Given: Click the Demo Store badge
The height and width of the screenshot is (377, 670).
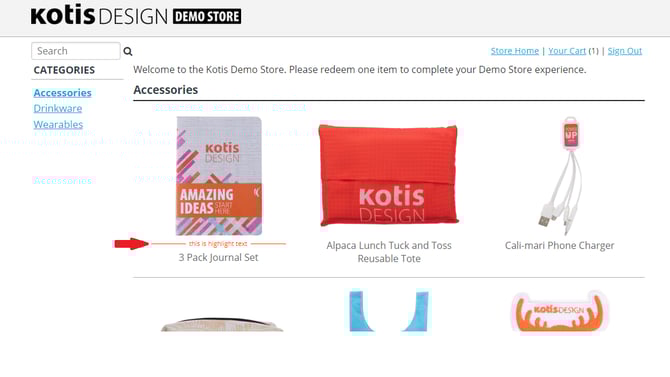Looking at the screenshot, I should 207,17.
